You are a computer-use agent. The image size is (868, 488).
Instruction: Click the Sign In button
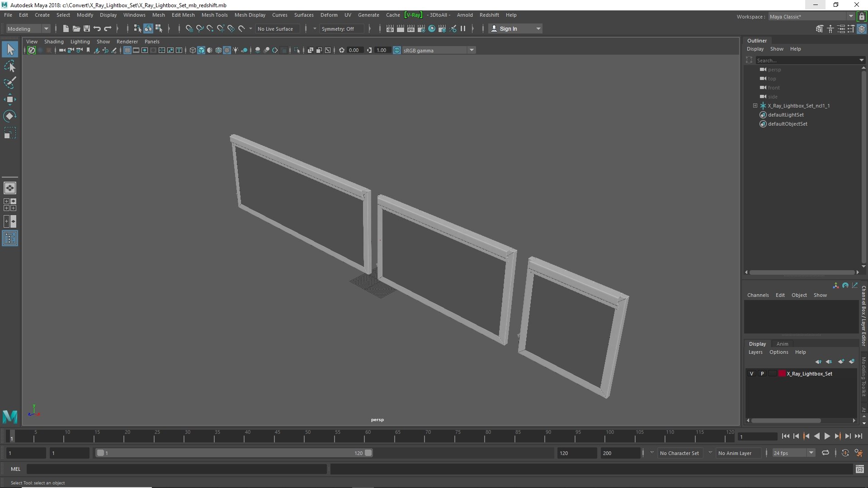(516, 28)
